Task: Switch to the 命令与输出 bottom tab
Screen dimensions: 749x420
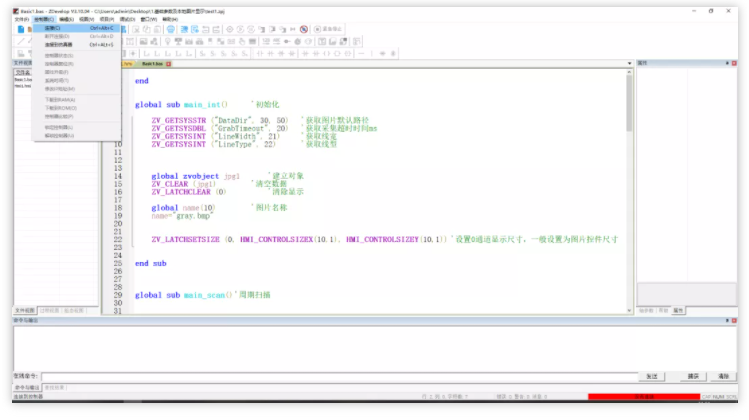Action: coord(27,388)
